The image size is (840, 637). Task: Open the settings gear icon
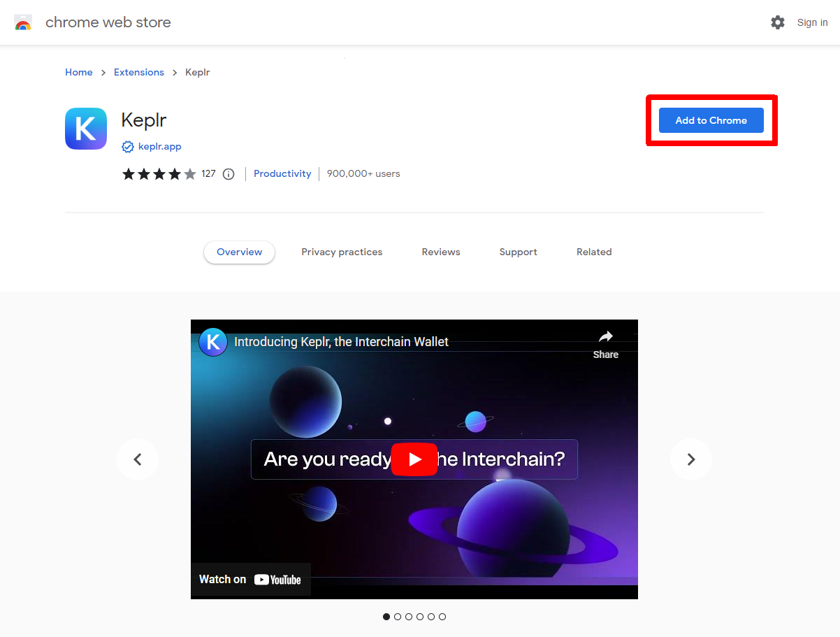pos(778,22)
